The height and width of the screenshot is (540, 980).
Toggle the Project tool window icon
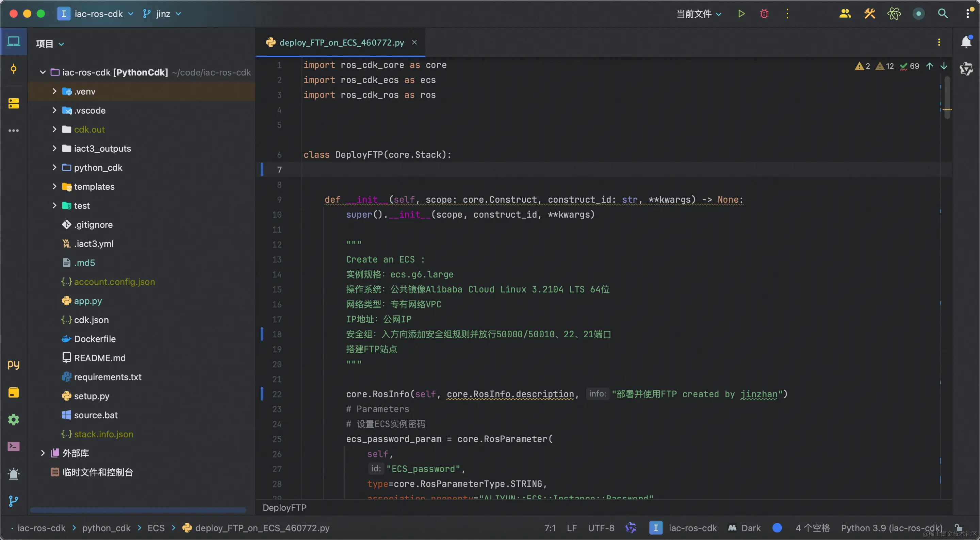[x=14, y=41]
